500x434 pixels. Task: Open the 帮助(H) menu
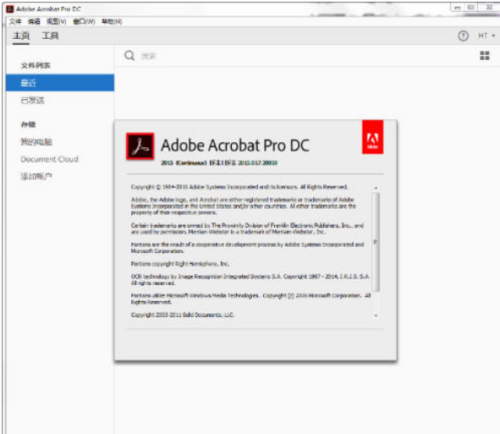point(112,22)
